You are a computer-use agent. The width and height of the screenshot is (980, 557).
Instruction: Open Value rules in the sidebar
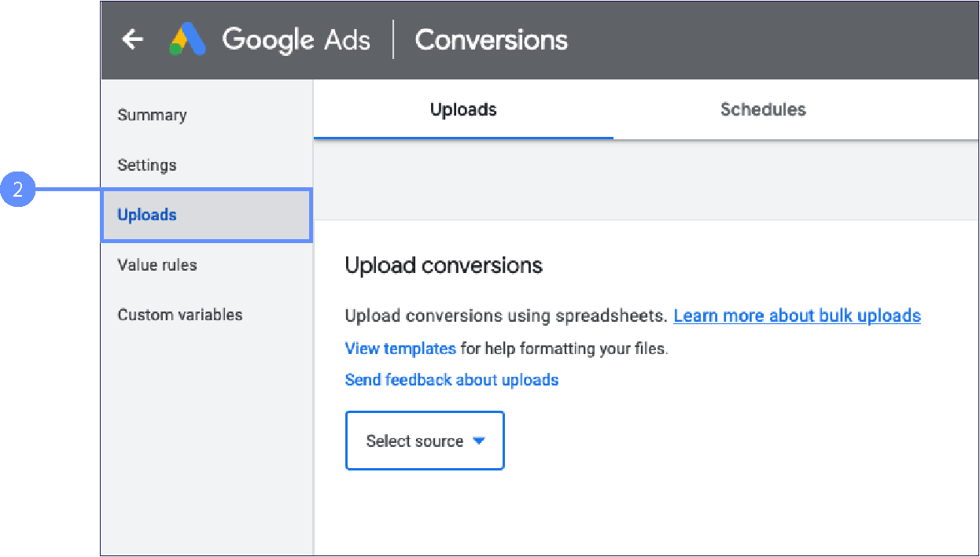click(x=157, y=265)
